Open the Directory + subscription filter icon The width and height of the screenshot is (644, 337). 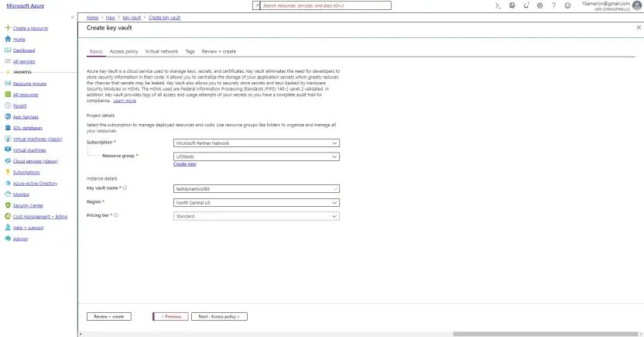[x=512, y=5]
